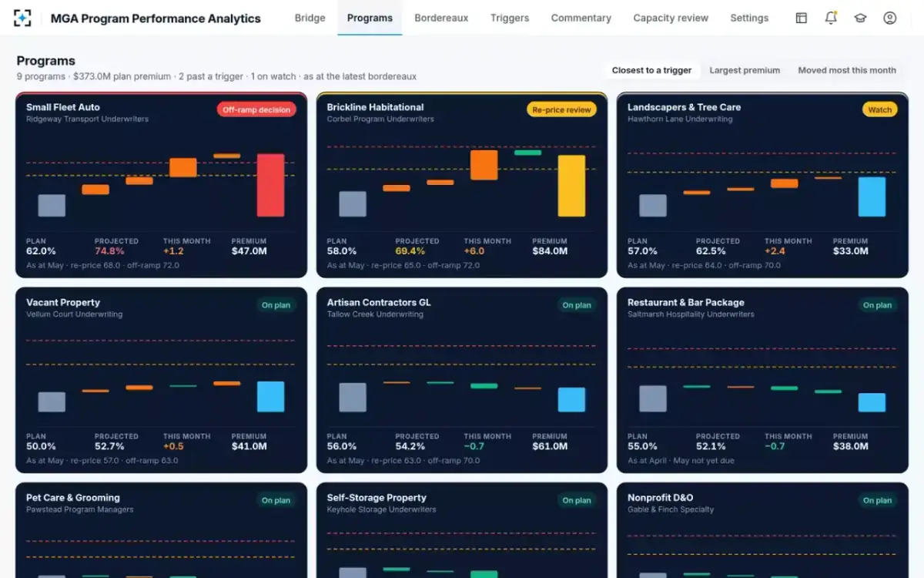
Task: Click projected value 62.5%
Action: (711, 251)
